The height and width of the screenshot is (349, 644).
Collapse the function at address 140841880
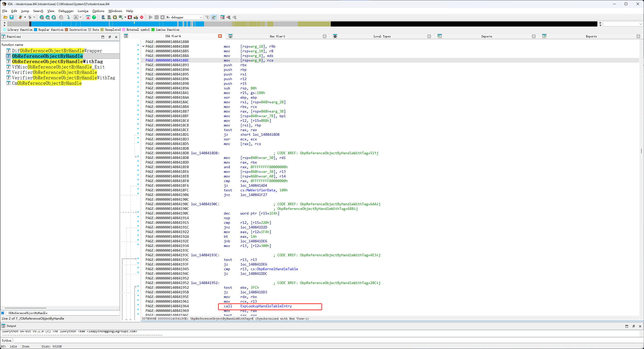click(x=143, y=46)
